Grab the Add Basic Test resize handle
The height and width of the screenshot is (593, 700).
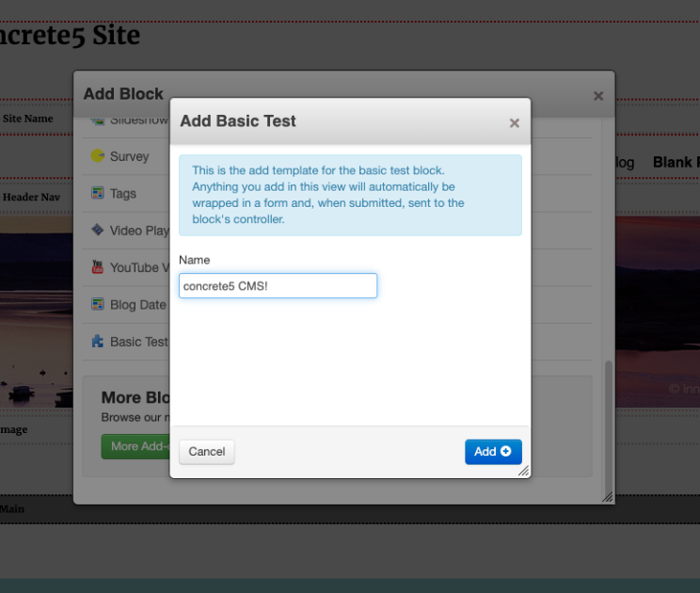tap(523, 471)
